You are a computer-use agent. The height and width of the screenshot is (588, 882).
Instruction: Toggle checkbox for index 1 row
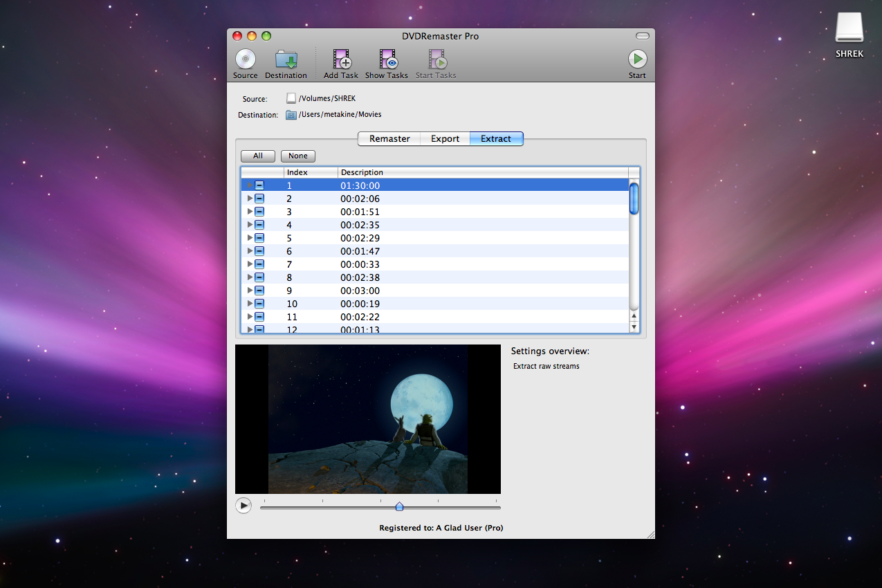coord(259,185)
